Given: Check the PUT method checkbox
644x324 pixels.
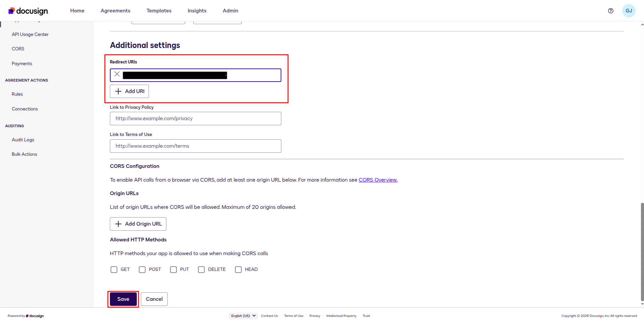Looking at the screenshot, I should (x=173, y=270).
